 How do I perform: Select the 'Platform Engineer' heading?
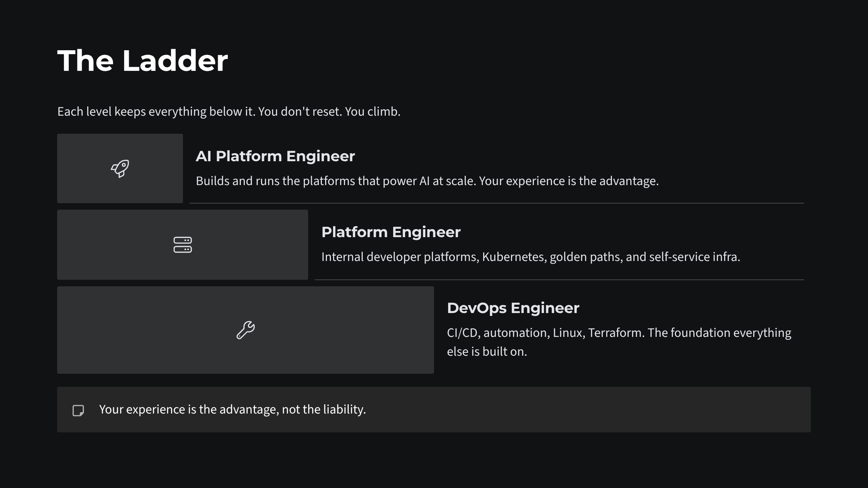pyautogui.click(x=391, y=232)
